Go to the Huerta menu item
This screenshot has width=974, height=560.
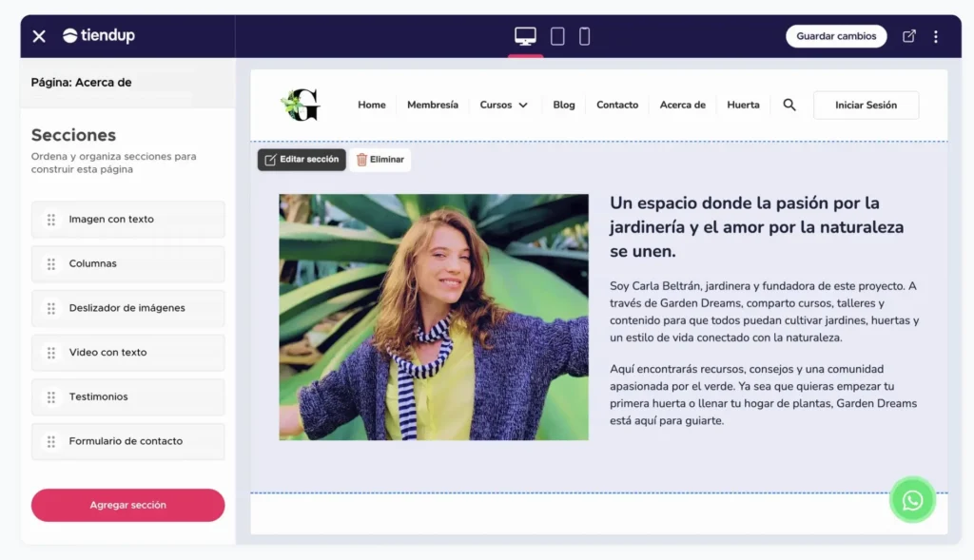(743, 105)
